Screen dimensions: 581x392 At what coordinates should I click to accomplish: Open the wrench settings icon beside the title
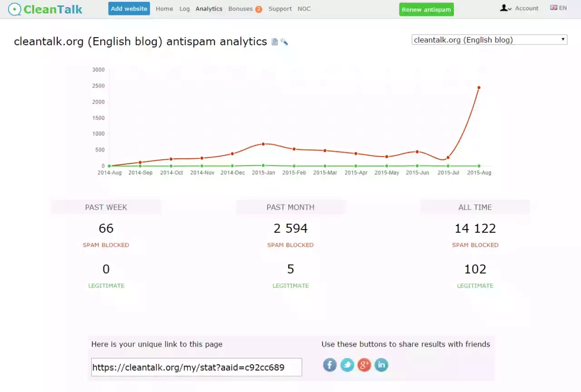click(x=284, y=42)
